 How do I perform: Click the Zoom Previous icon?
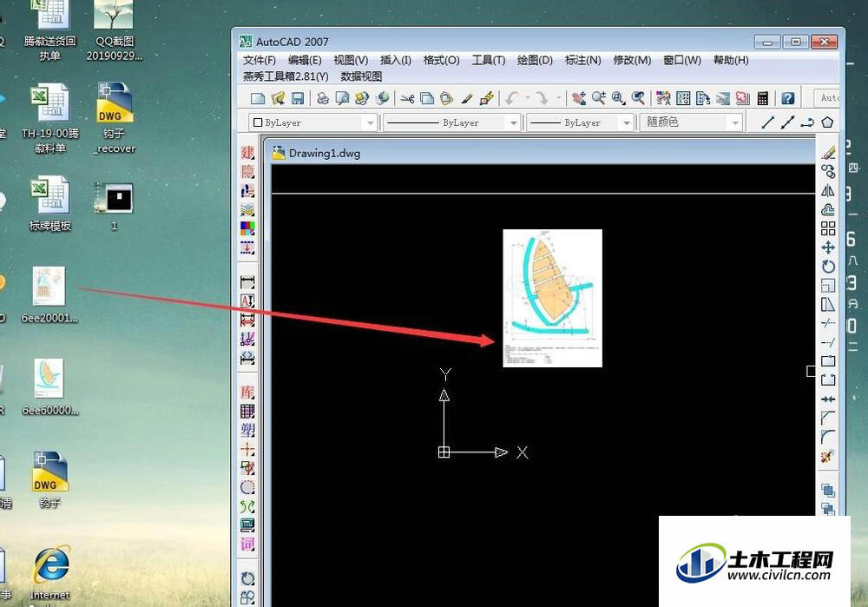[x=638, y=99]
